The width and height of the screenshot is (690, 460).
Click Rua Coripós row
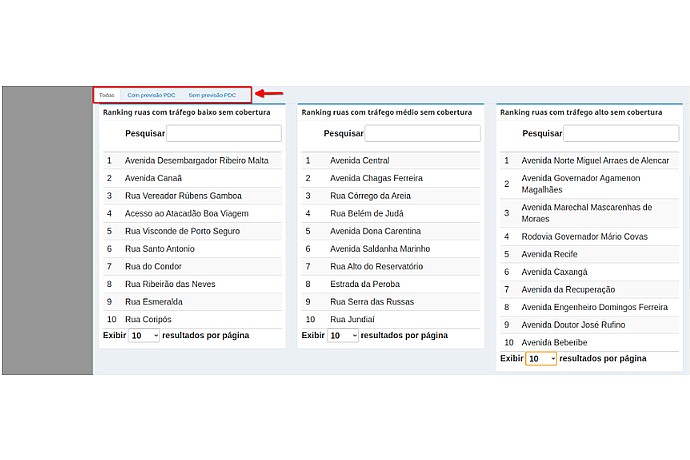[192, 319]
